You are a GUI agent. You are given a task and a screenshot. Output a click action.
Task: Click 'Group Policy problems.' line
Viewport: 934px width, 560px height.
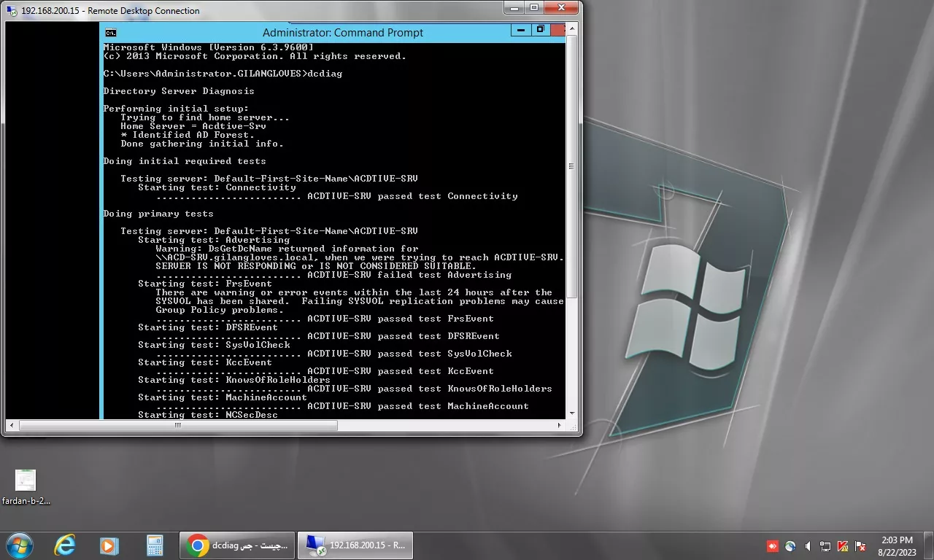coord(220,310)
